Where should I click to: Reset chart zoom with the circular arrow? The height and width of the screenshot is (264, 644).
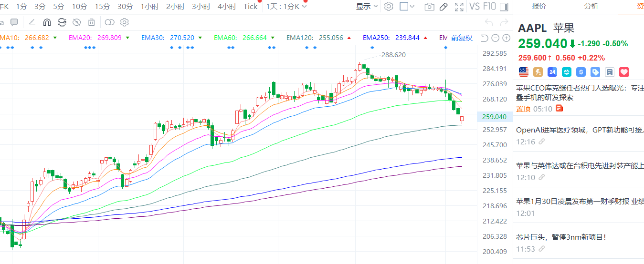(485, 38)
